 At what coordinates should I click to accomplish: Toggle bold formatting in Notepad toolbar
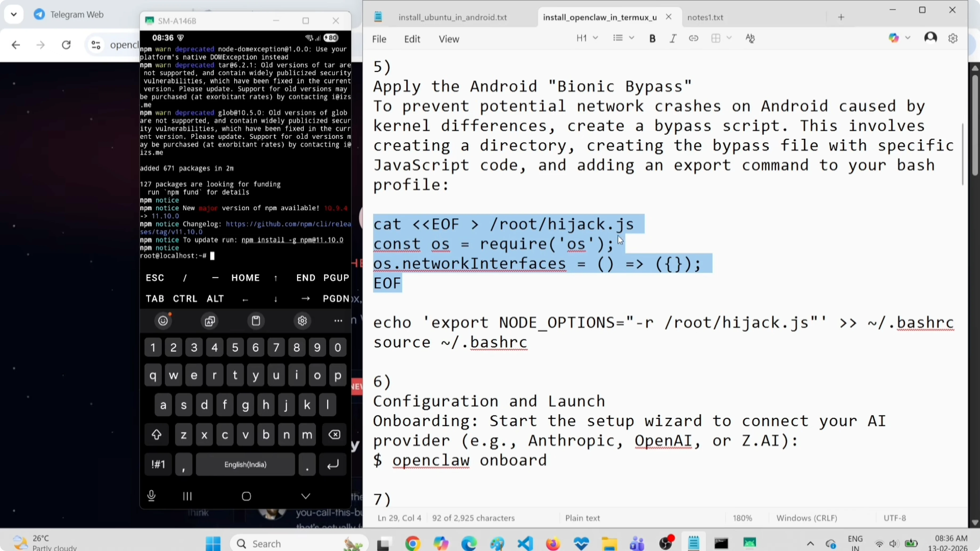[652, 38]
